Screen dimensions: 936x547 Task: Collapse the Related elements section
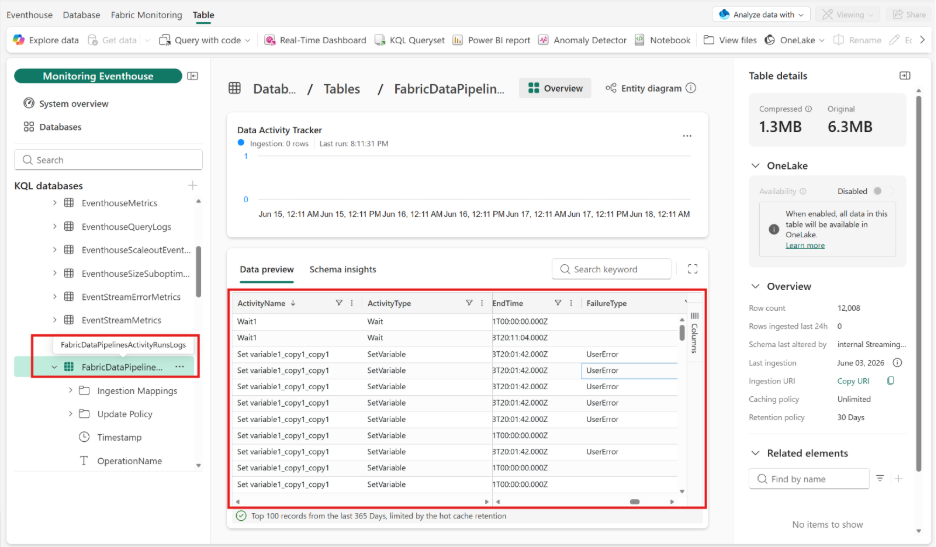click(755, 453)
